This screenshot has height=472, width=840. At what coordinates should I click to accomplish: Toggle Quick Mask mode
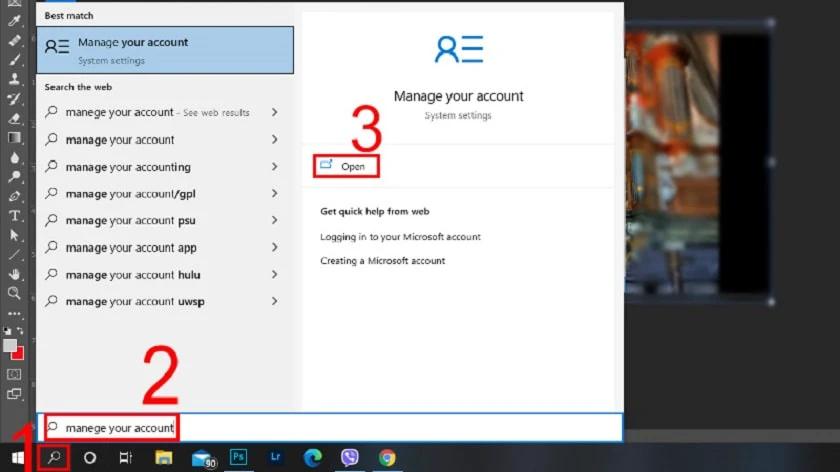(14, 374)
